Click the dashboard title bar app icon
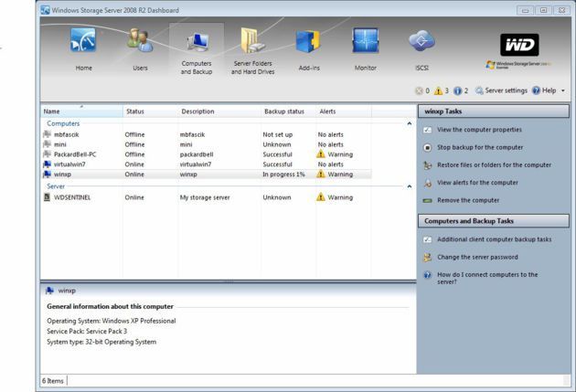The width and height of the screenshot is (576, 392). click(45, 10)
